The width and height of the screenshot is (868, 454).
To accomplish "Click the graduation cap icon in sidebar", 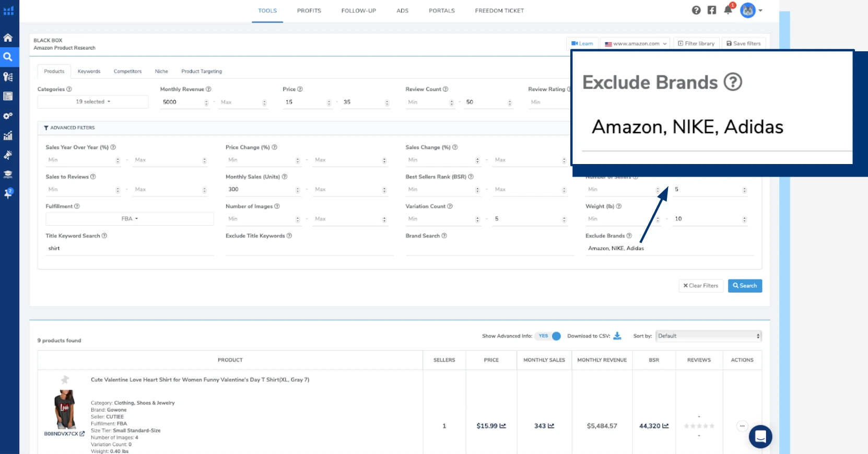I will 8,174.
